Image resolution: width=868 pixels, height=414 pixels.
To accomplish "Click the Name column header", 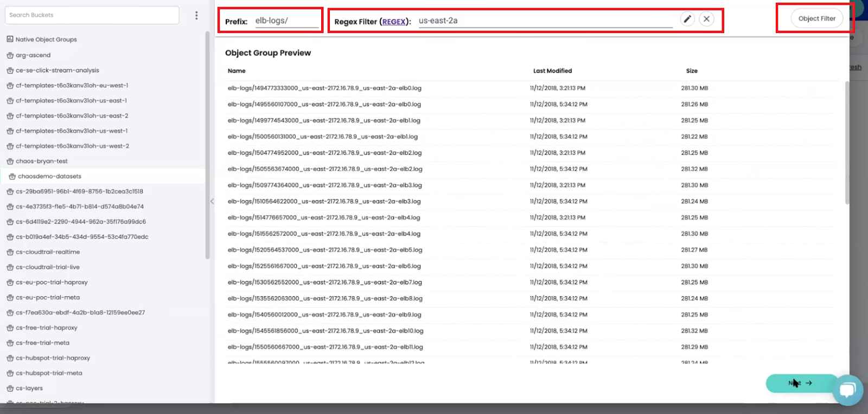I will (237, 71).
